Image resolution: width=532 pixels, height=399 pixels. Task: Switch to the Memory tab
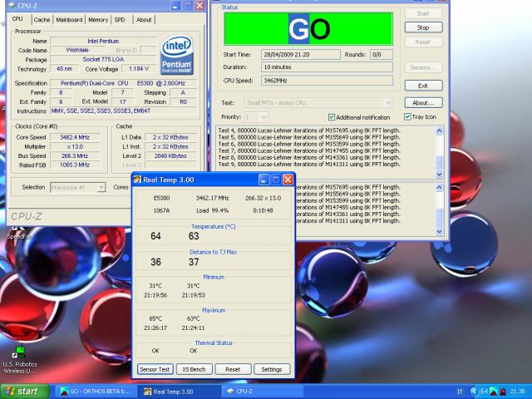point(98,19)
